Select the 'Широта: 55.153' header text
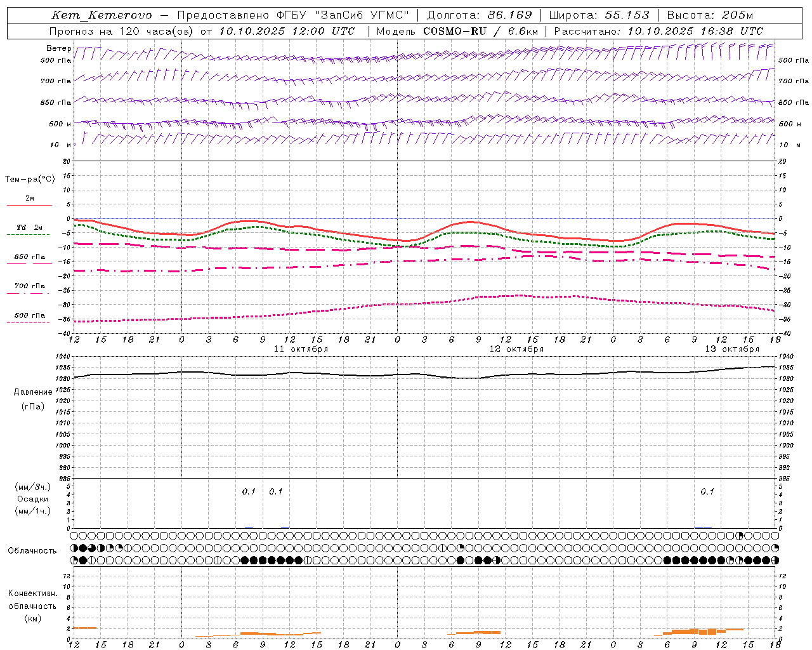The height and width of the screenshot is (650, 812). tap(599, 15)
